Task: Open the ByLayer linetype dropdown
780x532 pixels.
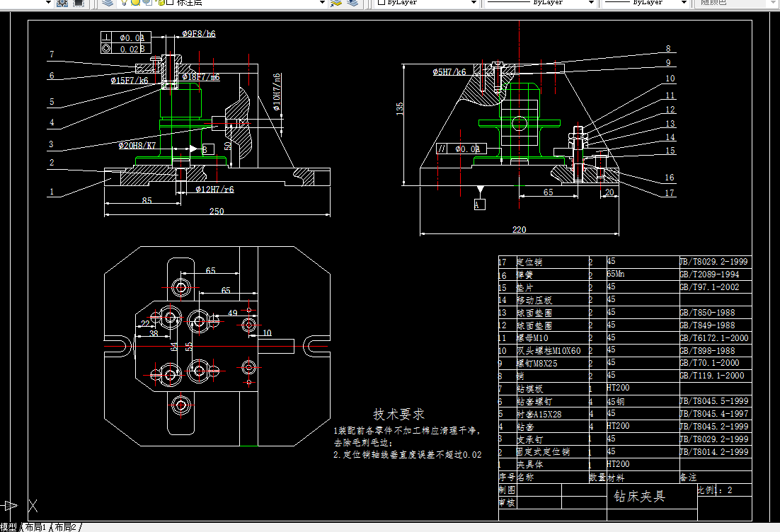Action: coord(591,3)
